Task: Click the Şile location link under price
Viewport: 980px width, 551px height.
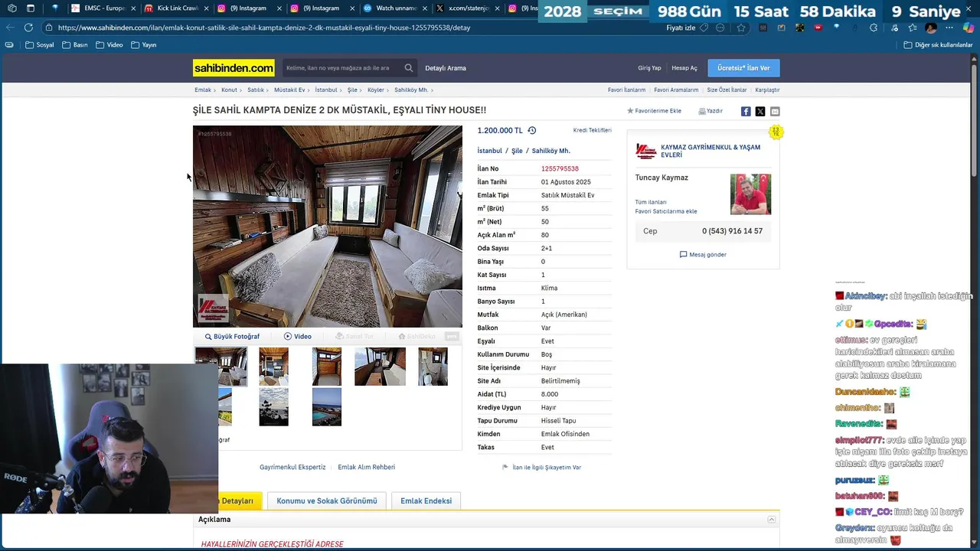Action: click(x=517, y=152)
